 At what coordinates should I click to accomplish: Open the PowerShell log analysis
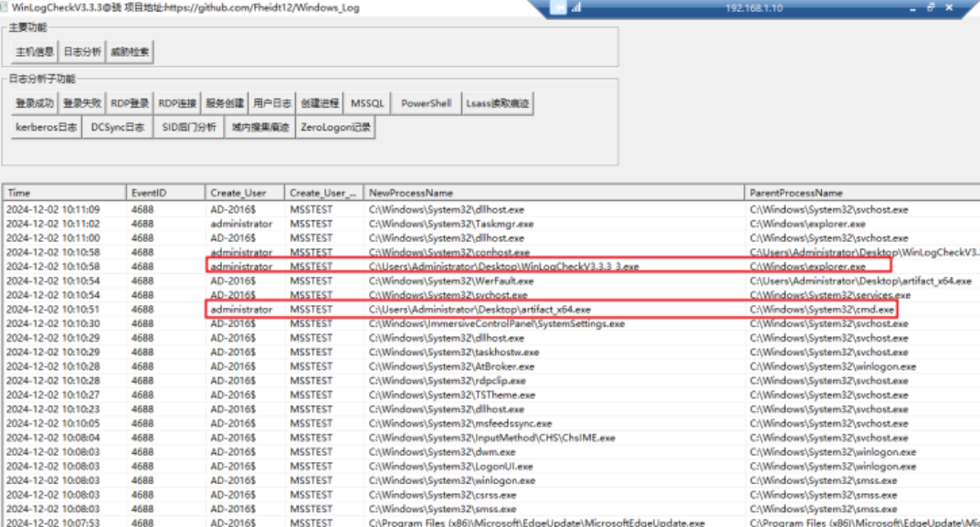point(427,103)
